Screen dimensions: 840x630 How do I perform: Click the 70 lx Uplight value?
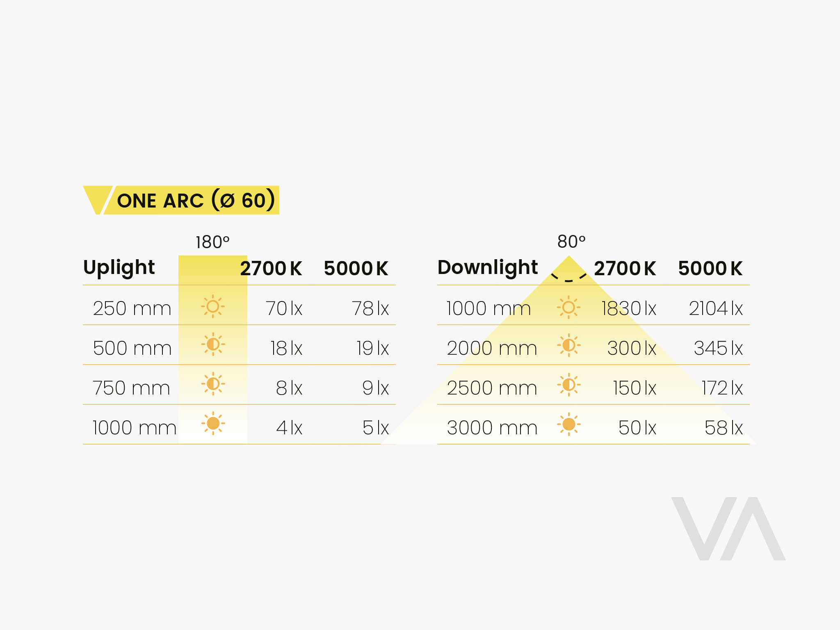click(x=284, y=308)
